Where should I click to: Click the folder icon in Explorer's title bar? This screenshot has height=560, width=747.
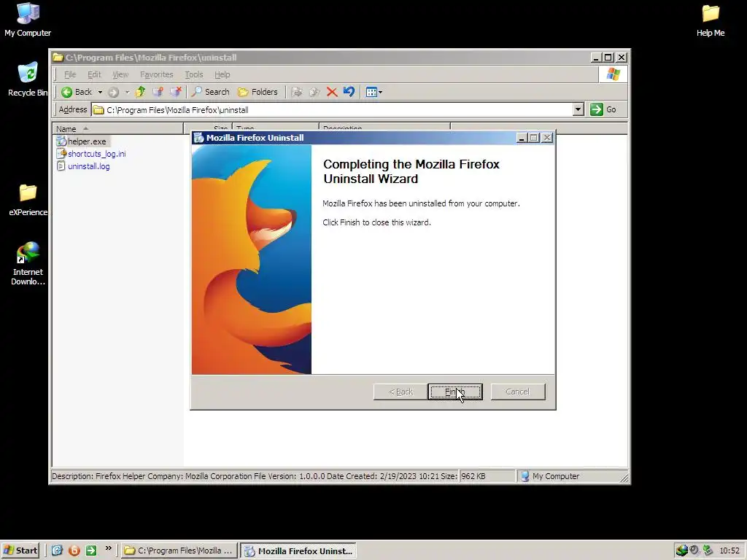(58, 58)
